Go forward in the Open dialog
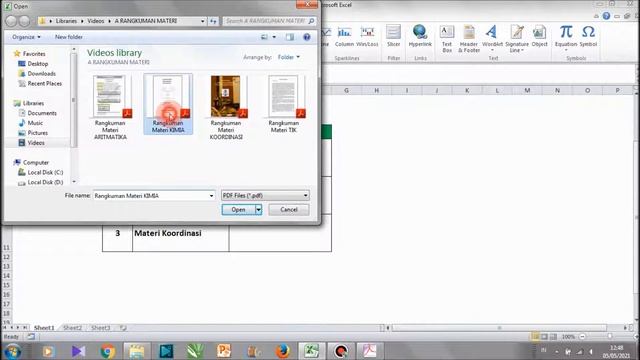The height and width of the screenshot is (360, 640). click(x=24, y=21)
